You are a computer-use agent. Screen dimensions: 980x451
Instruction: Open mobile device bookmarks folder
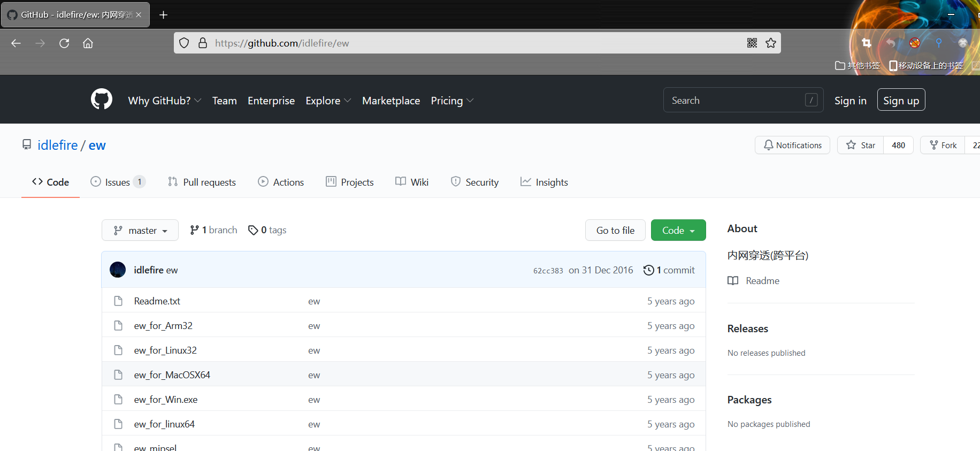[x=926, y=65]
